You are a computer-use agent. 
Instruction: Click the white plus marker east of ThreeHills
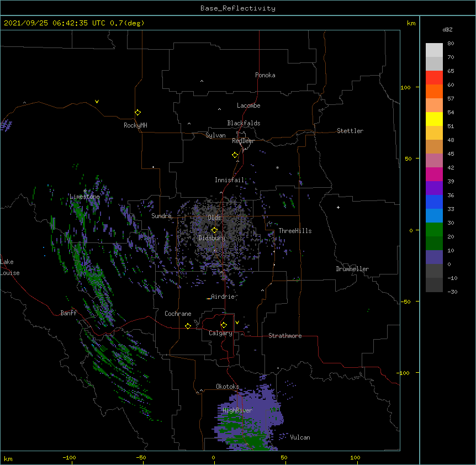[338, 207]
